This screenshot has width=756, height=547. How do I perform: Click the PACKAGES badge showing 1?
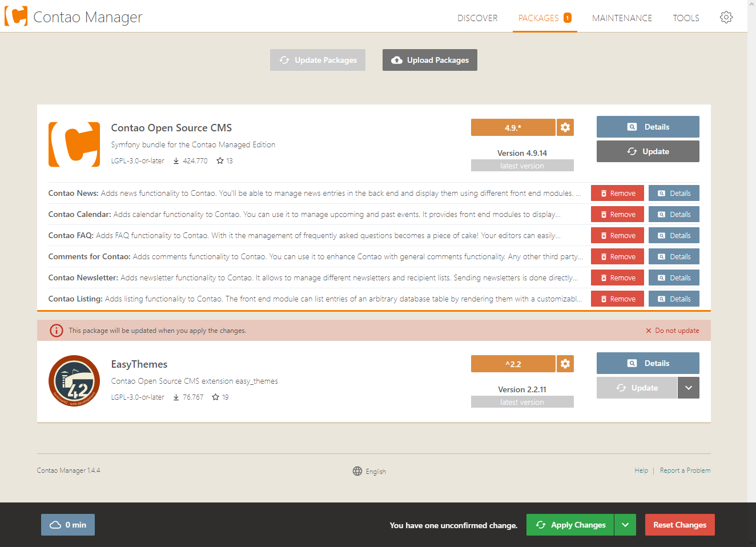pos(568,18)
